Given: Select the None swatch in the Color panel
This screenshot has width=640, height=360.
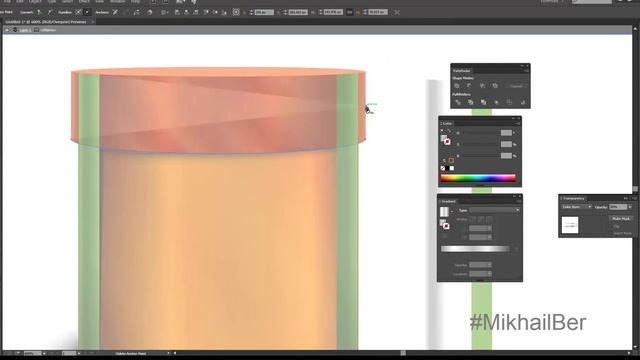Looking at the screenshot, I should 443,168.
